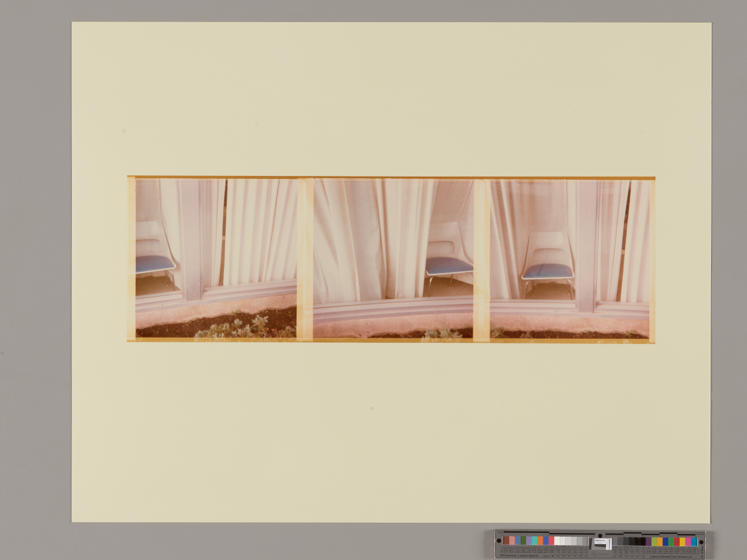Click the cyan patch at chart's right end
The width and height of the screenshot is (747, 560).
pos(694,541)
